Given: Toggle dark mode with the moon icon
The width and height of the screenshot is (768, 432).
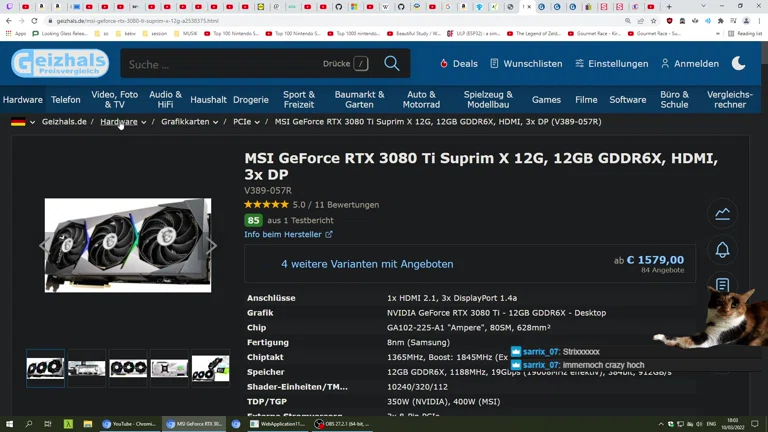Looking at the screenshot, I should coord(738,63).
